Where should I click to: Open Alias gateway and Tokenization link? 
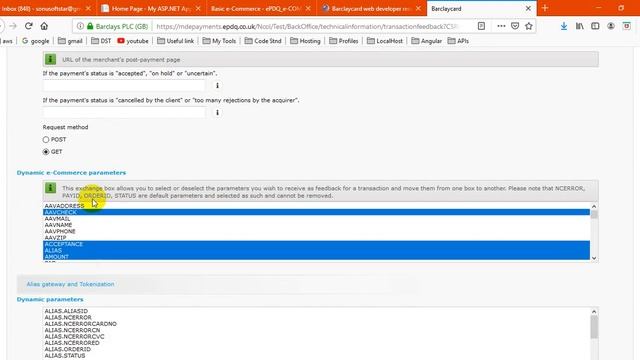[x=70, y=284]
